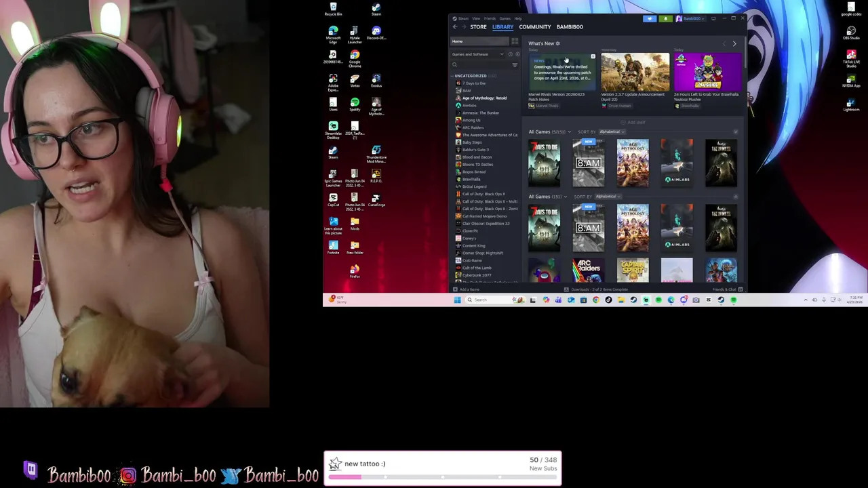Open Bambib00 account dropdown in Steam
Viewport: 868px width, 488px height.
(x=691, y=18)
